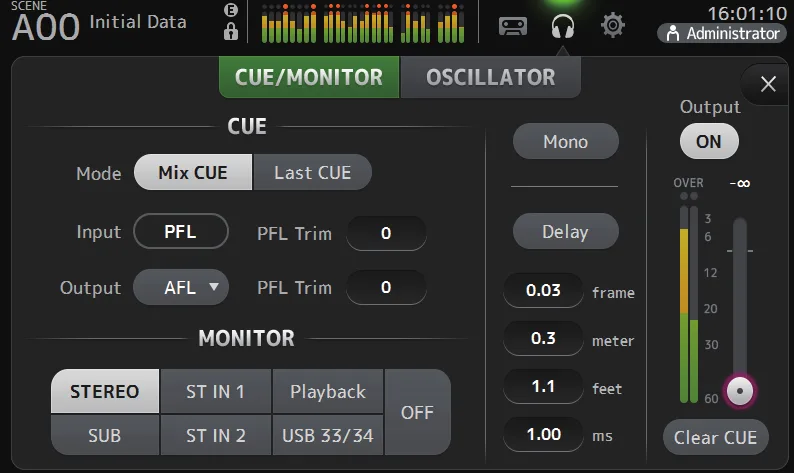
Task: Toggle the Mono button
Action: tap(566, 141)
